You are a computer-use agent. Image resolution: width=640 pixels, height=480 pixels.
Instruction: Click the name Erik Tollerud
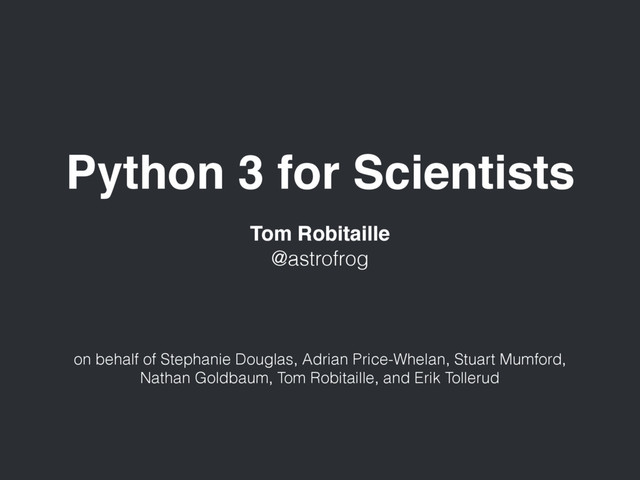[x=457, y=378]
